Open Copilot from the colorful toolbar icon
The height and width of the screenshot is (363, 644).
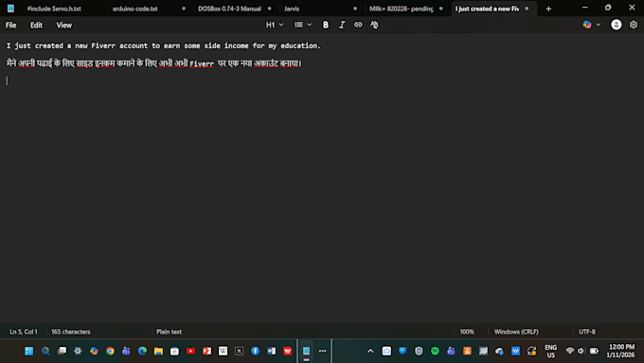point(587,25)
